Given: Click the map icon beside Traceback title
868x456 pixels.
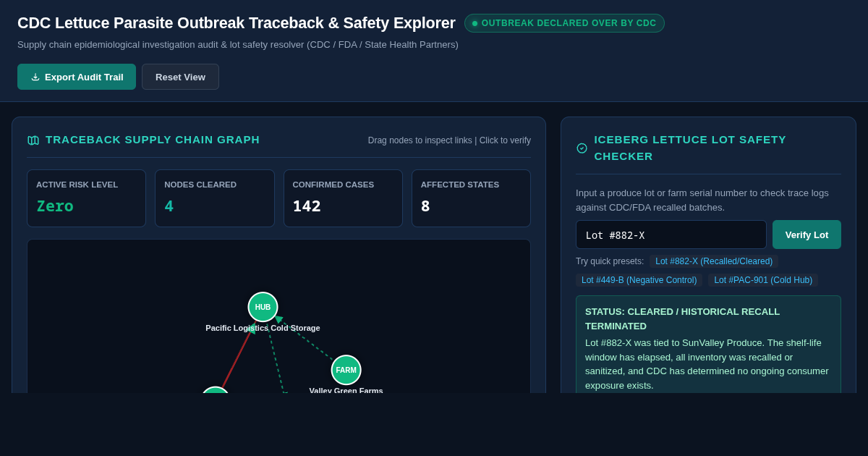Looking at the screenshot, I should click(33, 140).
